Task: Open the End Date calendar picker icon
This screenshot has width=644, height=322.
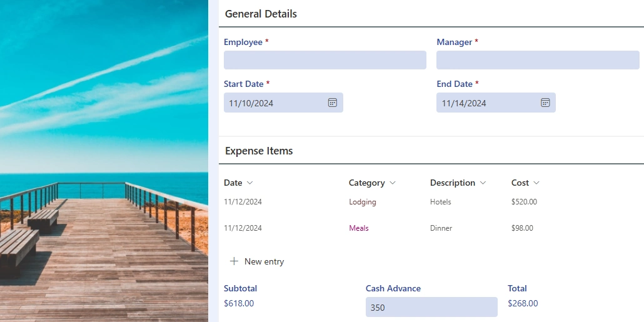Action: coord(545,103)
